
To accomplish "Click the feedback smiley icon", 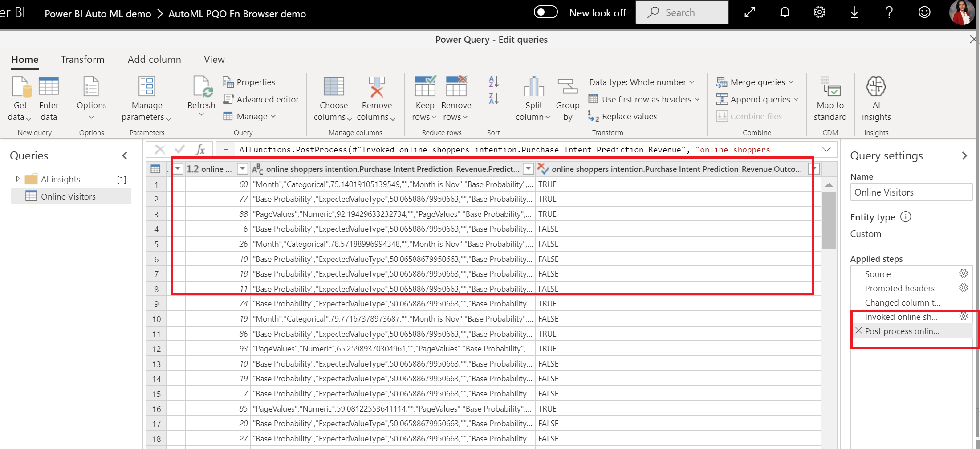I will (924, 12).
